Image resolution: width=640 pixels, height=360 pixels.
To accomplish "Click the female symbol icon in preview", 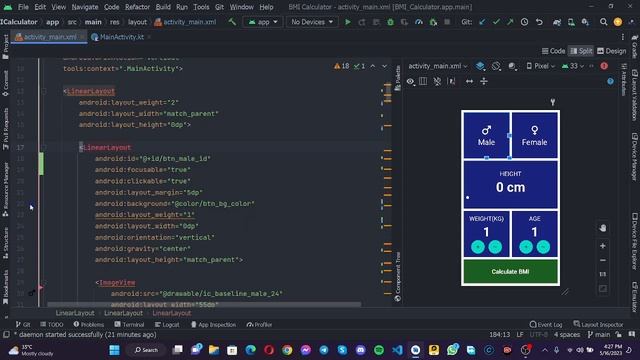I will pyautogui.click(x=534, y=130).
